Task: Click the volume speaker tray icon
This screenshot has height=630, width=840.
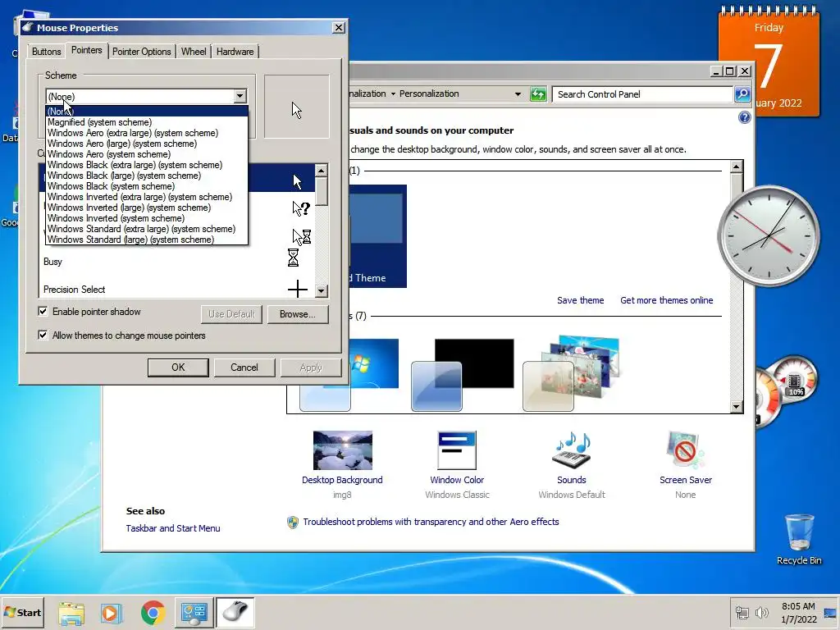Action: coord(761,612)
